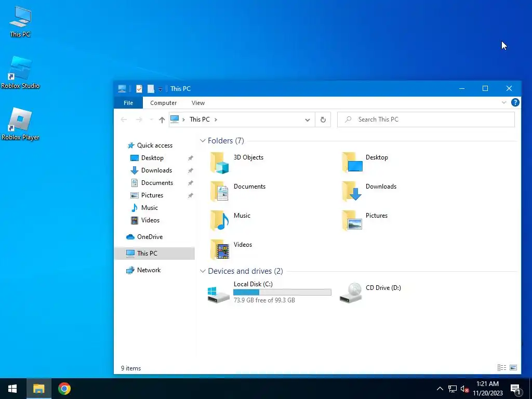The width and height of the screenshot is (532, 399).
Task: Open the network status tray icon
Action: (453, 389)
